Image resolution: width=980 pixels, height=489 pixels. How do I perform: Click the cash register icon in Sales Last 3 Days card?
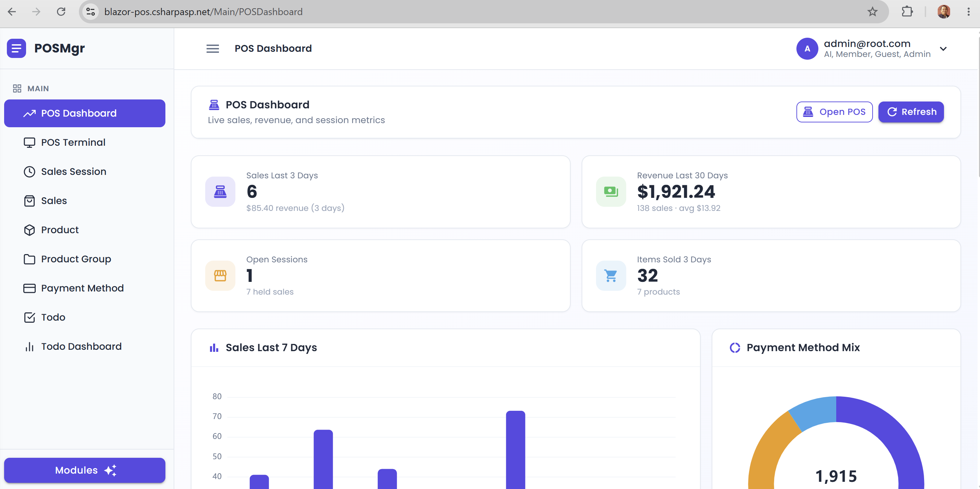220,192
